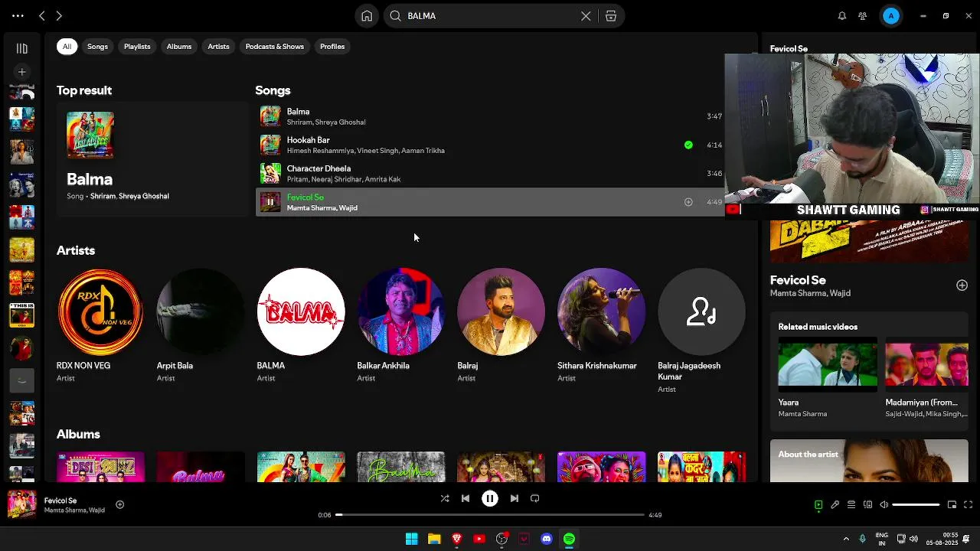
Task: Open Brave browser from the taskbar
Action: [x=457, y=539]
